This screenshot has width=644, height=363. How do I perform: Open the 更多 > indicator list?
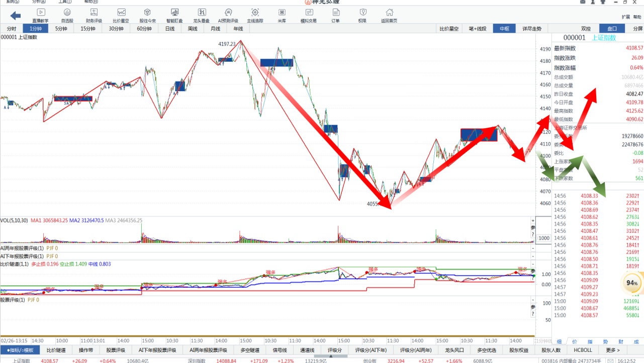[x=613, y=350]
